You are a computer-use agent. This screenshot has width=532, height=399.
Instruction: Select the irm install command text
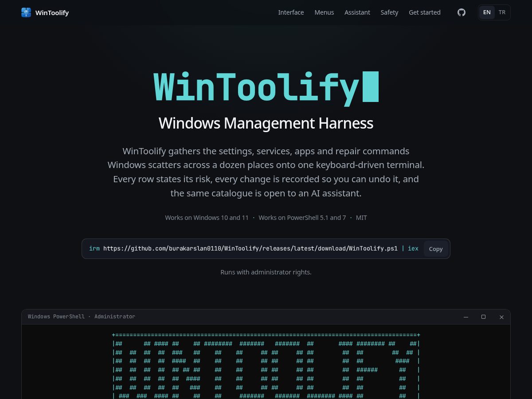click(254, 249)
